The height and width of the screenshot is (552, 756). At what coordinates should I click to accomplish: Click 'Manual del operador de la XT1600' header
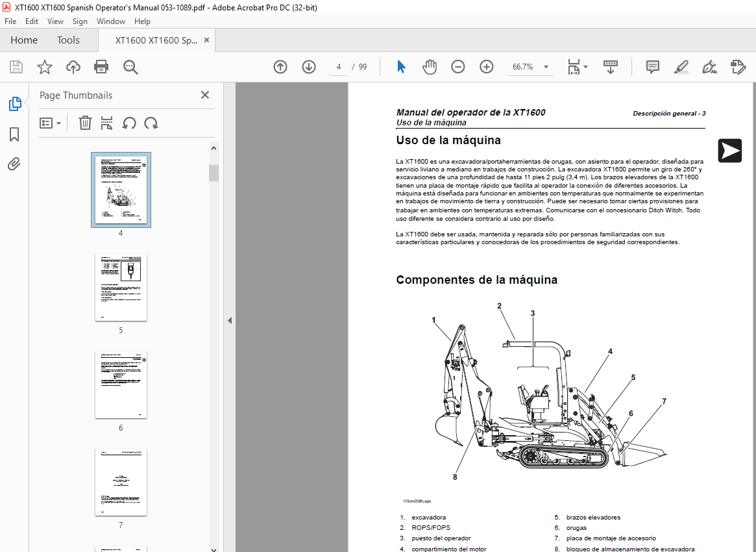[470, 112]
